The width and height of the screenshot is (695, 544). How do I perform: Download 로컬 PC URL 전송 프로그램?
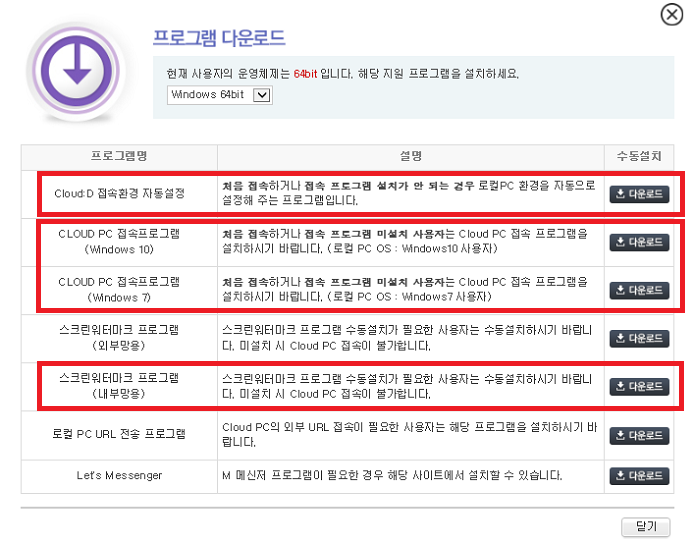click(639, 435)
